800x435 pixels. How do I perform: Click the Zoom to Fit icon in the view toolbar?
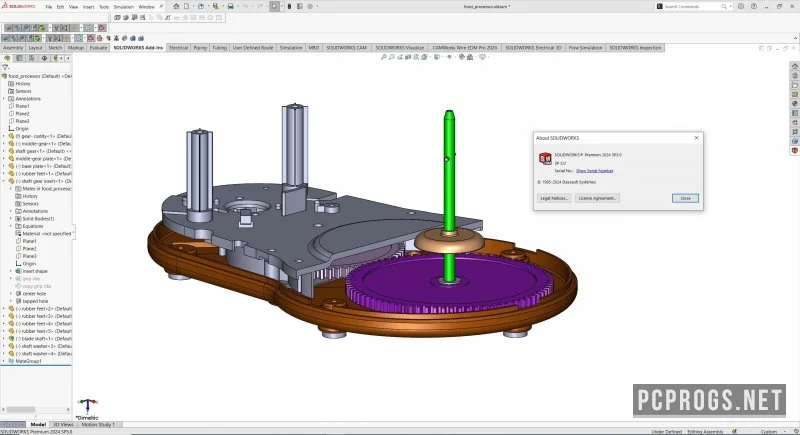point(384,57)
